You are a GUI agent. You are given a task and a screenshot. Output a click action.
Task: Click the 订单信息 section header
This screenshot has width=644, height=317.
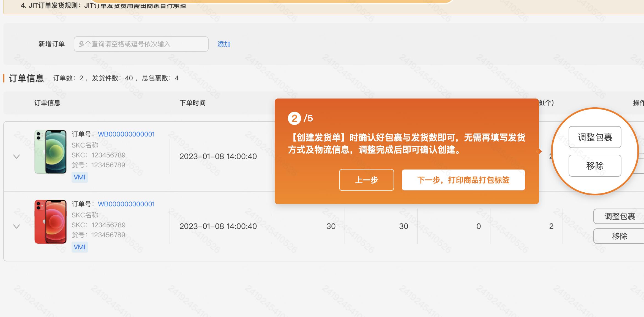(x=26, y=78)
